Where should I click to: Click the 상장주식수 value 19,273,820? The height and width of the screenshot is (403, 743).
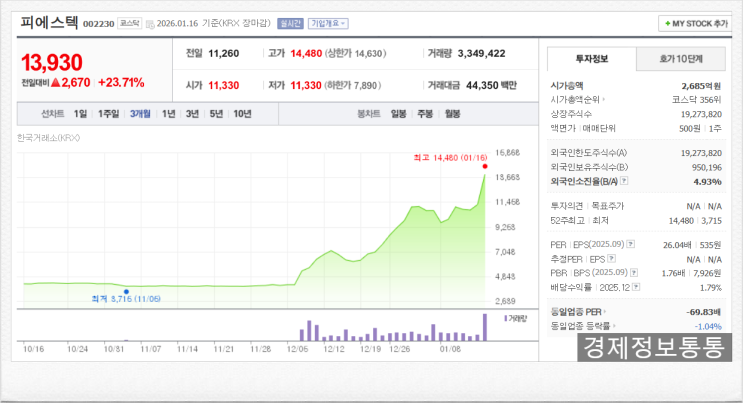(x=701, y=114)
